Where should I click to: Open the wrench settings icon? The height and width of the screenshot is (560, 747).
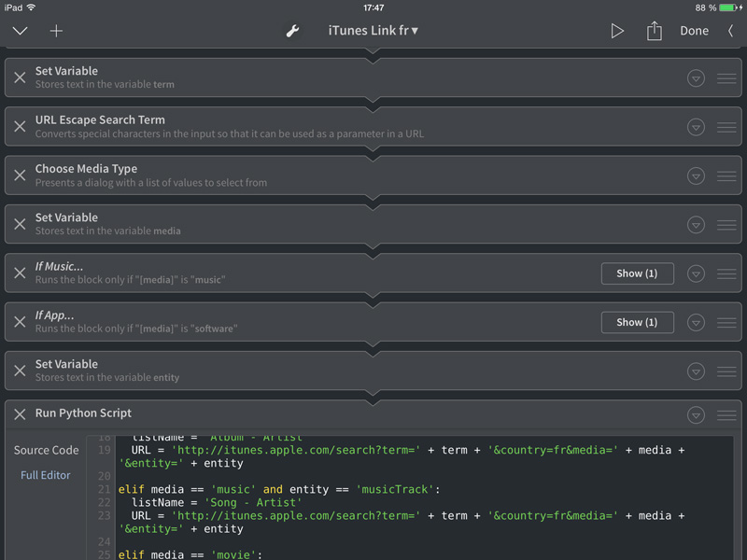click(x=292, y=31)
